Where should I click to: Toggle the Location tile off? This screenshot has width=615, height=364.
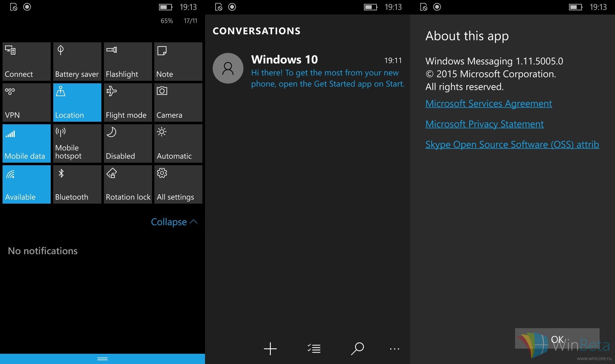pyautogui.click(x=77, y=103)
